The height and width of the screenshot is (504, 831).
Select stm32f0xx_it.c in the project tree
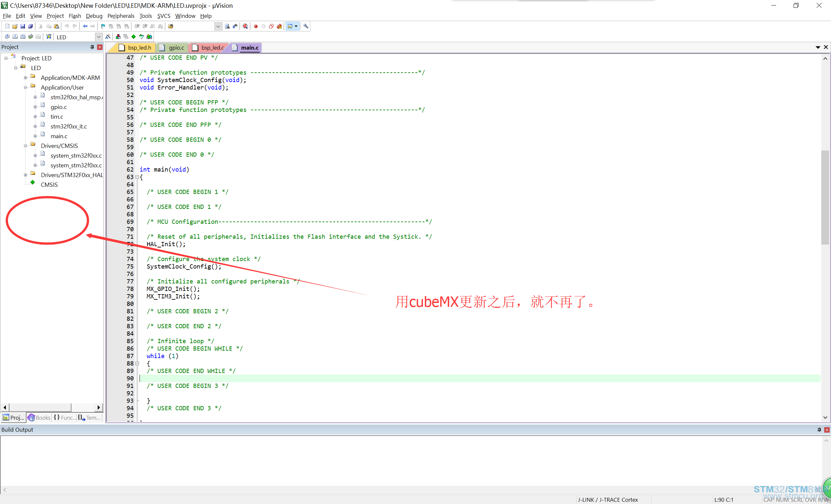[x=69, y=127]
